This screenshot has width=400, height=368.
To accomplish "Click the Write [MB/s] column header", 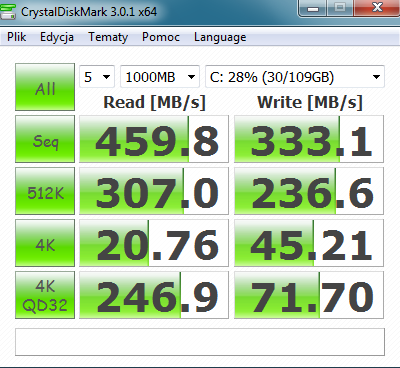I will (x=310, y=103).
